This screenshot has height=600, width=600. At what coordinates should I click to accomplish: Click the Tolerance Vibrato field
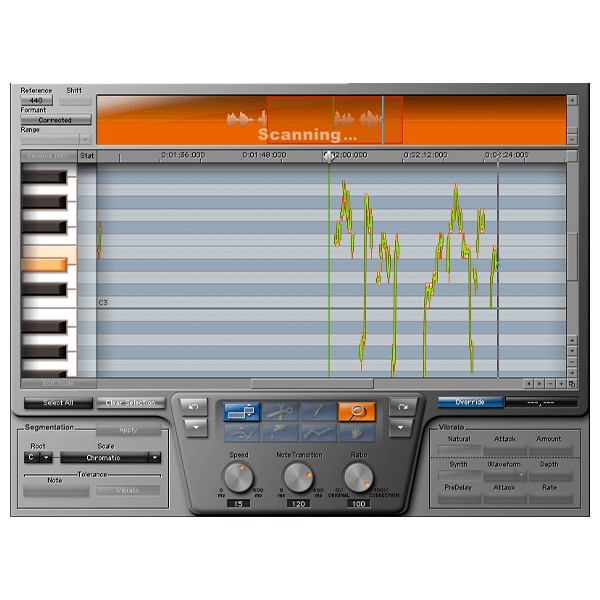click(128, 491)
